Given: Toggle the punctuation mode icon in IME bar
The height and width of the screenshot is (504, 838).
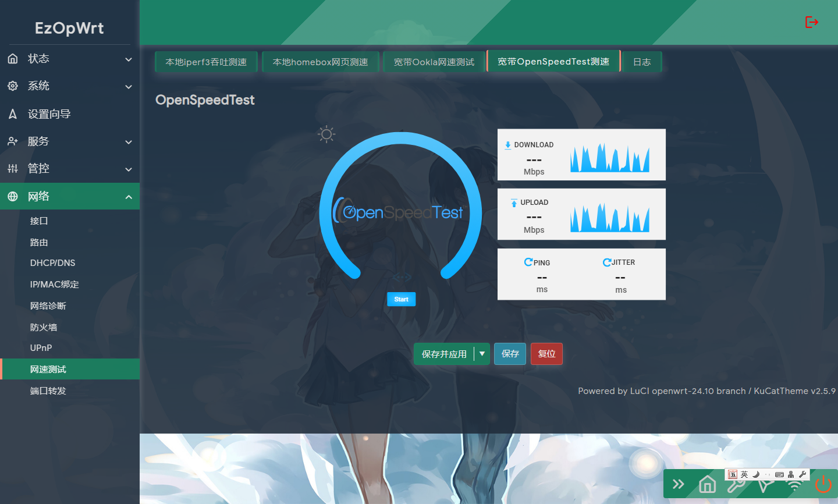Looking at the screenshot, I should pos(768,474).
